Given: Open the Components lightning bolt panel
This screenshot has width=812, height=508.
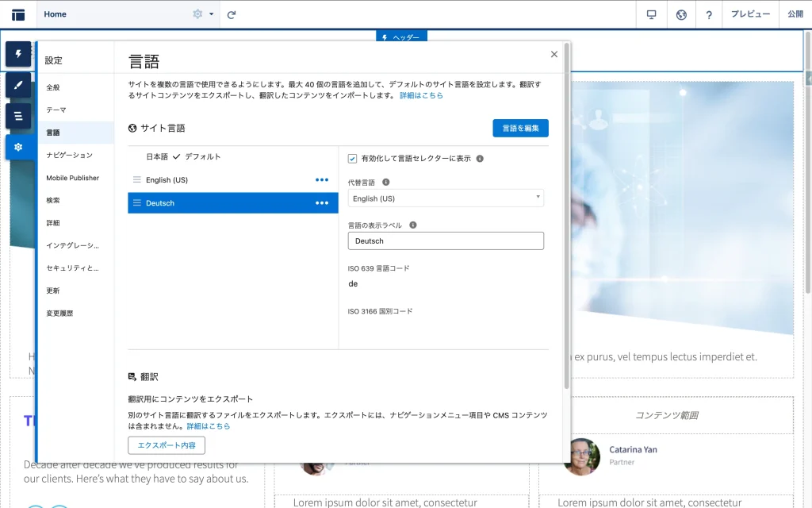Looking at the screenshot, I should tap(18, 54).
